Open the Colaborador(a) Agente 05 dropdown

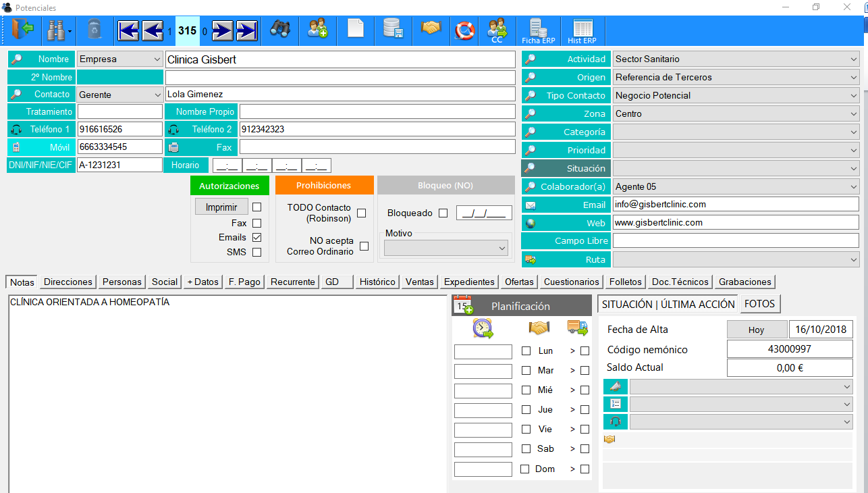[x=736, y=186]
